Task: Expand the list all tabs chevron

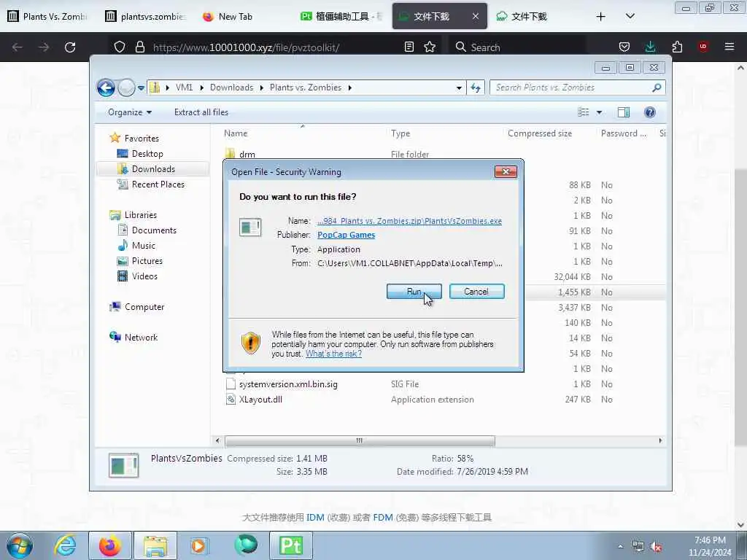Action: point(630,17)
